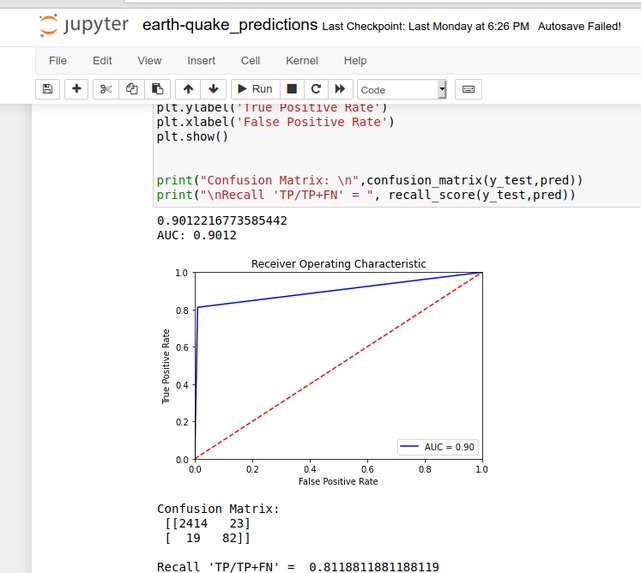This screenshot has height=573, width=641.
Task: Click the plot title Receiver Operating Characteristic
Action: coord(338,264)
